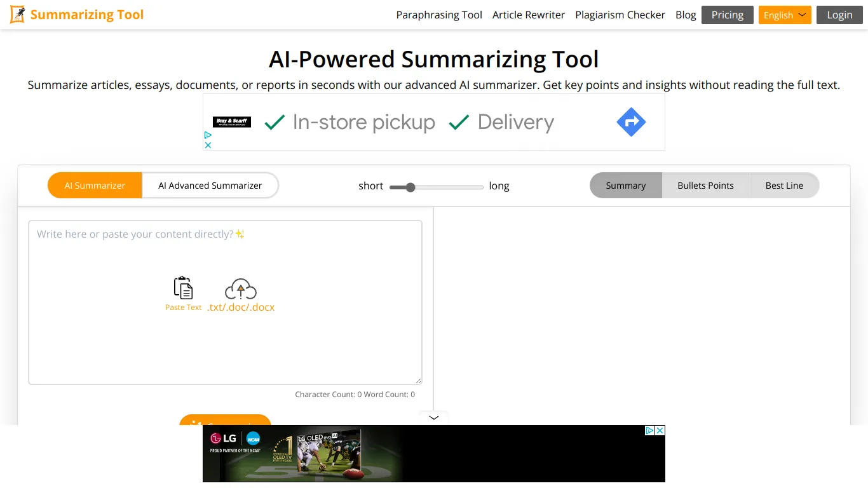Switch to AI Advanced Summarizer mode

210,185
